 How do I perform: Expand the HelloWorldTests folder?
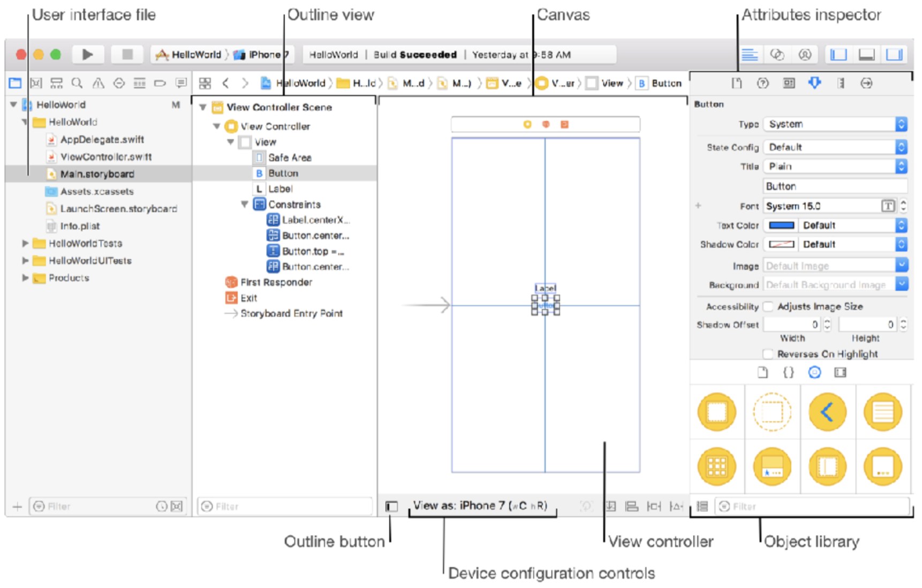click(x=25, y=243)
